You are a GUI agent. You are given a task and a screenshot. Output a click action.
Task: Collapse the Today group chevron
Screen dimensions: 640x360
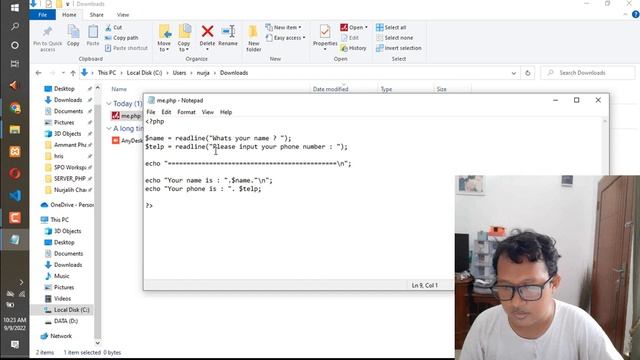point(109,104)
